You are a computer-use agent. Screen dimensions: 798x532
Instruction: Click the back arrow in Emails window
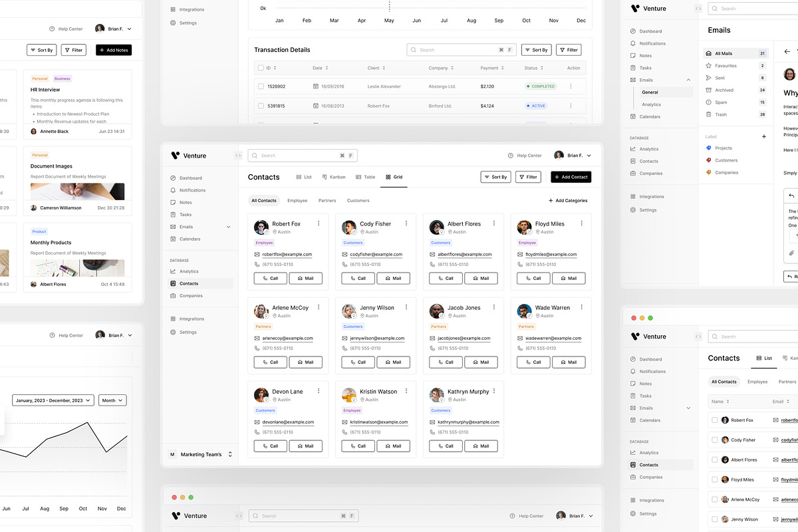[787, 51]
